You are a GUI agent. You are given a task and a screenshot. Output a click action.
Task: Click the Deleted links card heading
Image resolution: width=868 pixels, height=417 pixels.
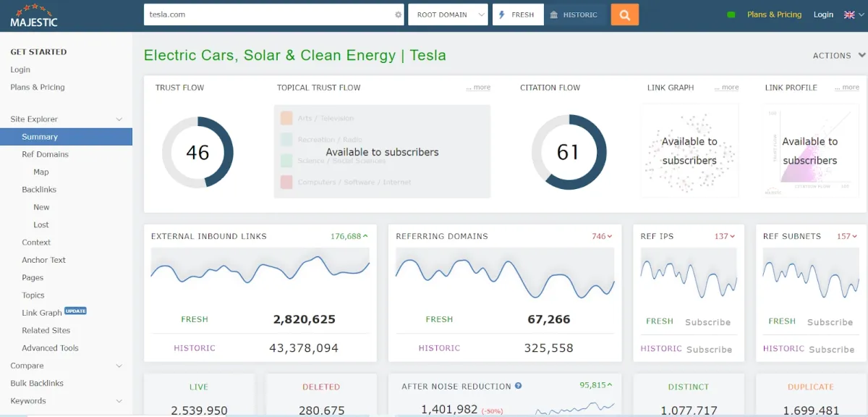[x=321, y=387]
